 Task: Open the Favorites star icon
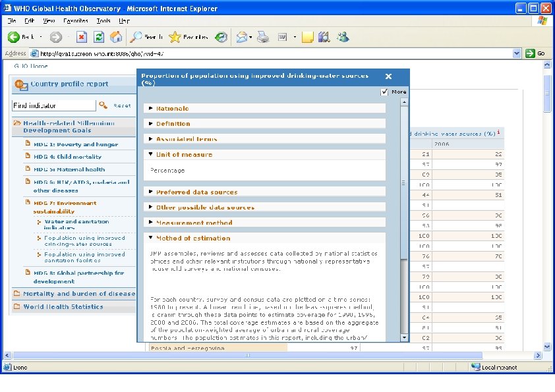click(x=175, y=37)
